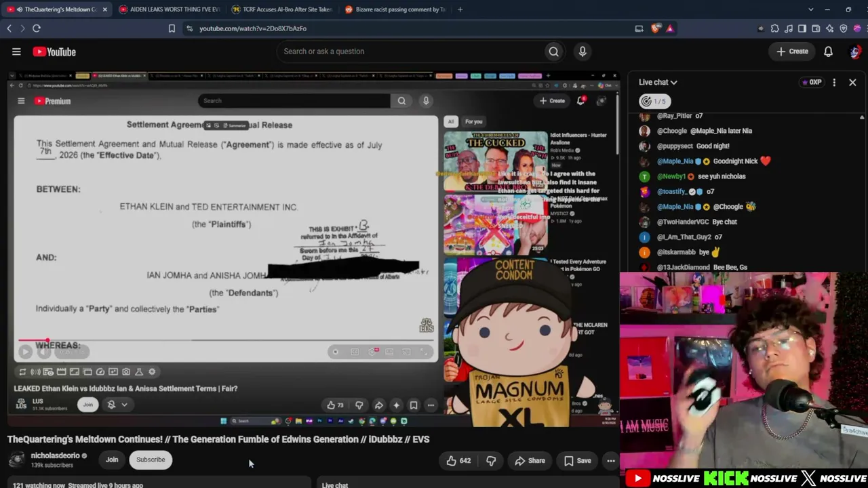Switch to the AIDEN LEAKS WORST THING tab
This screenshot has width=868, height=488.
pyautogui.click(x=170, y=9)
